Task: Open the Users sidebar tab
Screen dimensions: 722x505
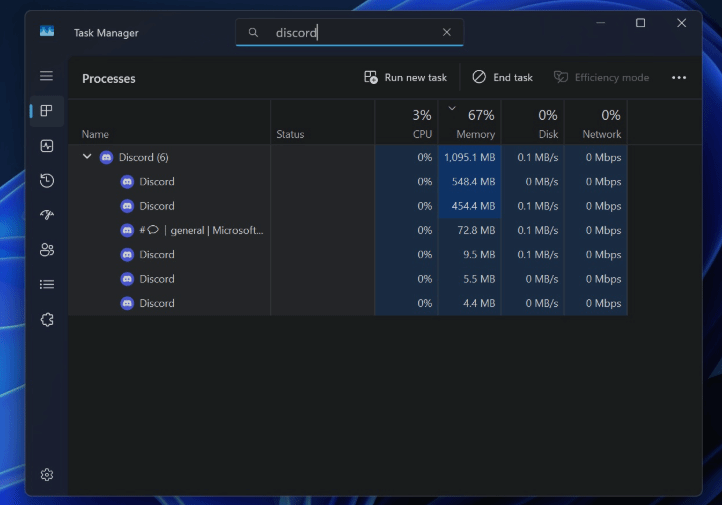Action: pos(47,250)
